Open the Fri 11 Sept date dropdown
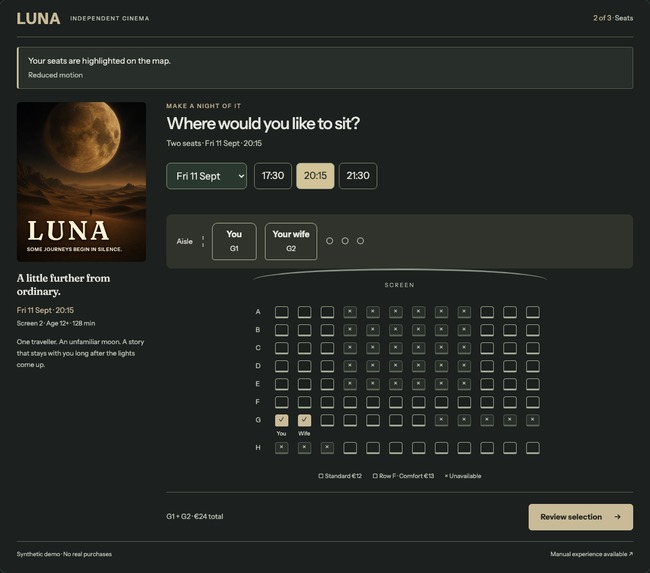The image size is (650, 573). pos(206,176)
